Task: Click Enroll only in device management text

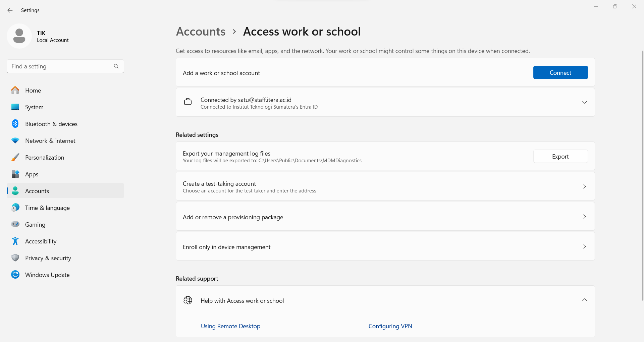Action: coord(226,247)
